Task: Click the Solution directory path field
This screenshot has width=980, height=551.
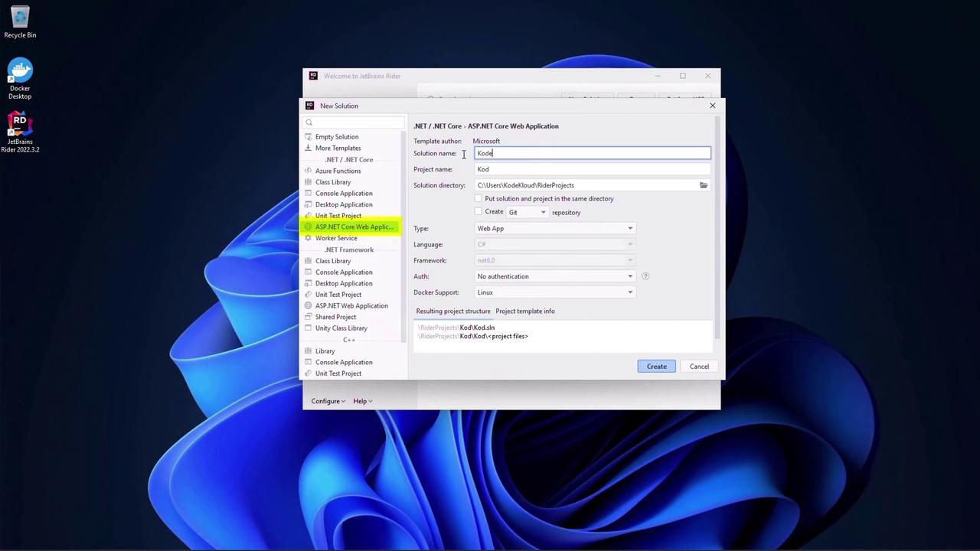Action: pos(586,185)
